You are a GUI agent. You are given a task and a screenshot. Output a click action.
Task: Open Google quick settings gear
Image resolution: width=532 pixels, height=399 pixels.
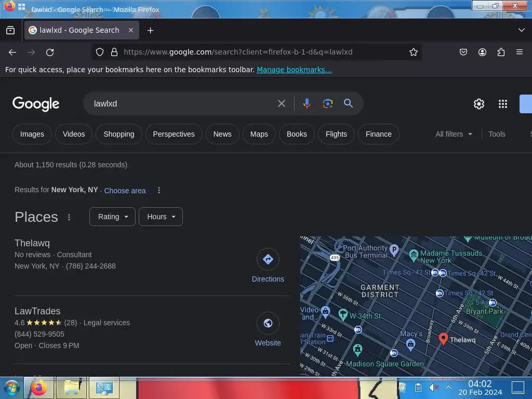coord(478,104)
